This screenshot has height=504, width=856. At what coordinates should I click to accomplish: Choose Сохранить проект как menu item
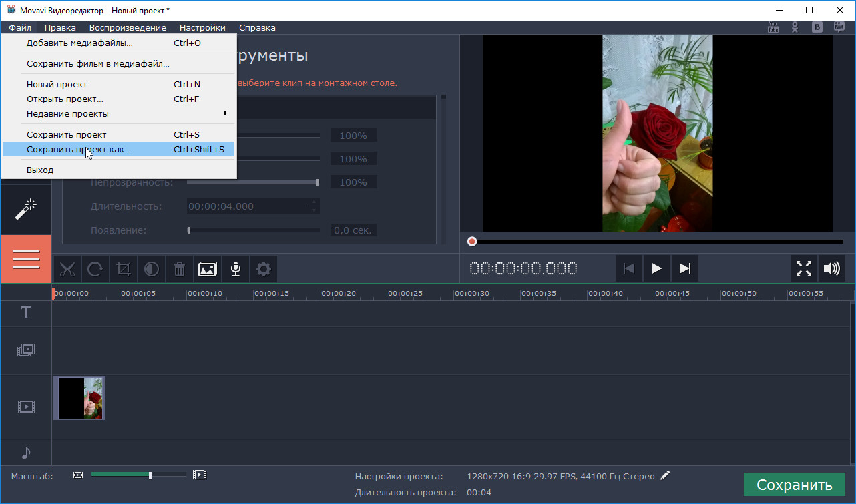[x=119, y=150]
